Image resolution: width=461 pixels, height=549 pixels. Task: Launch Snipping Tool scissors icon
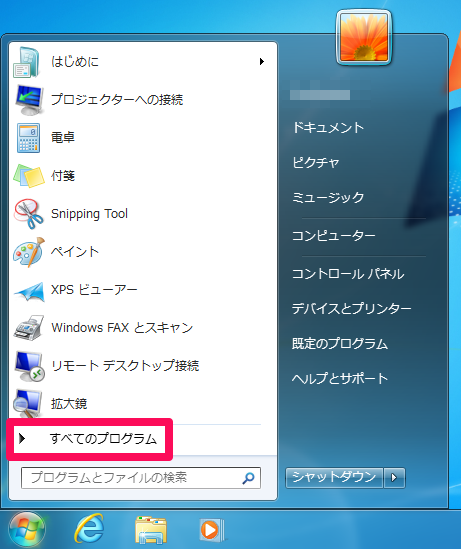point(28,214)
